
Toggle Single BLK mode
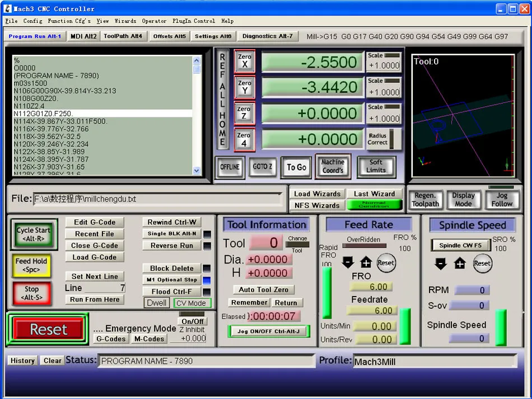coord(171,234)
